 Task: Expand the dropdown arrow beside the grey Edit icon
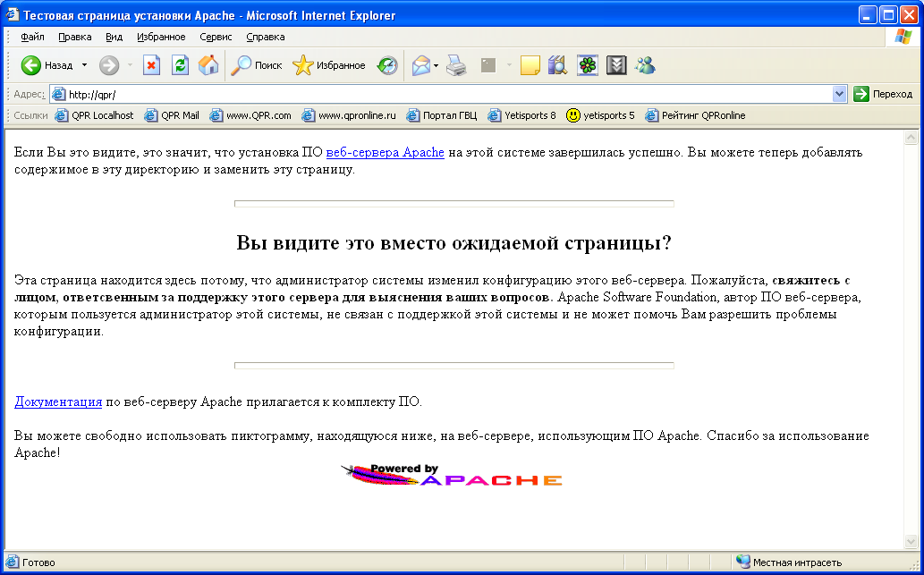[509, 65]
